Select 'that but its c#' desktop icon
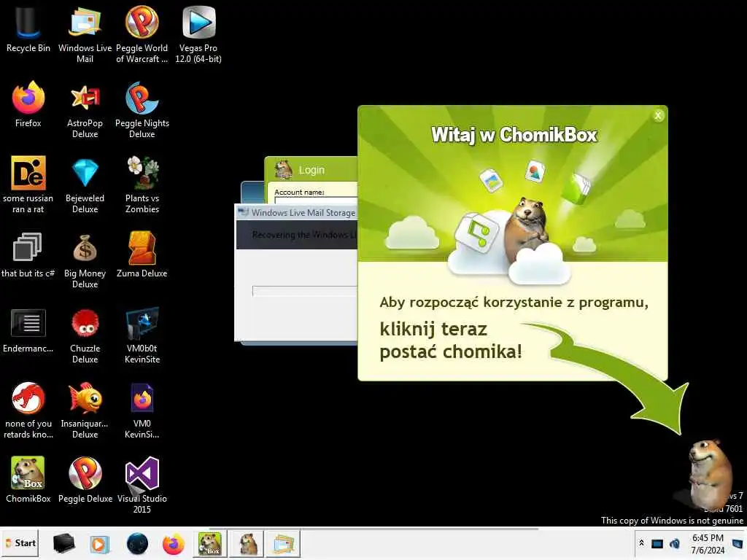The height and width of the screenshot is (560, 747). (x=28, y=255)
